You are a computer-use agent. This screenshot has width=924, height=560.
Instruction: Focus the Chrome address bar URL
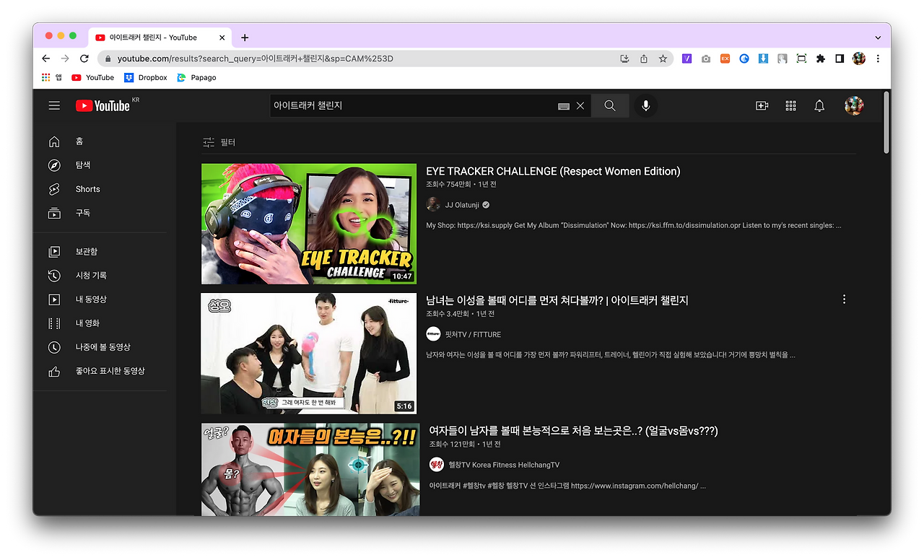coord(256,58)
